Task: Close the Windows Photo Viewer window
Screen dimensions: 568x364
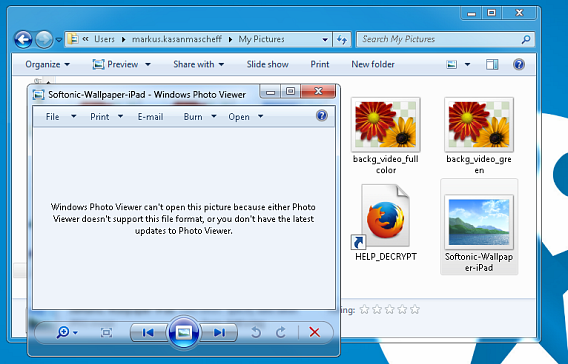Action: pyautogui.click(x=318, y=92)
